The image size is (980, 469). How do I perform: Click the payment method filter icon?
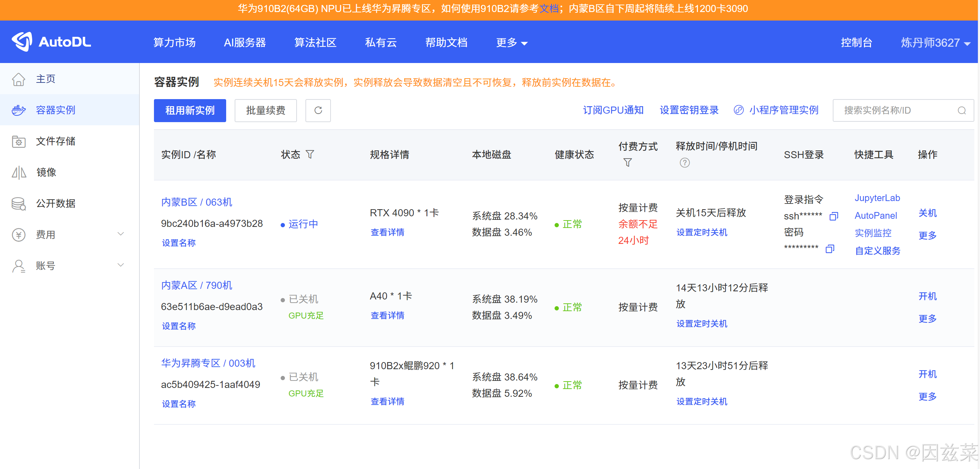[x=627, y=163]
